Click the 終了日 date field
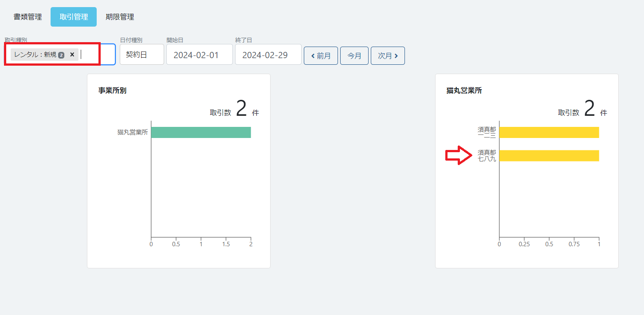 268,55
